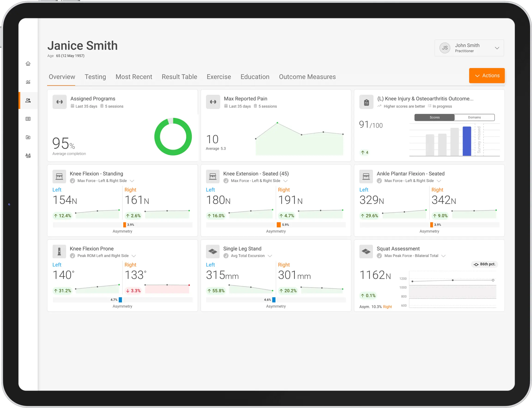This screenshot has width=532, height=408.
Task: Click the folder settings icon in sidebar
Action: 28,137
